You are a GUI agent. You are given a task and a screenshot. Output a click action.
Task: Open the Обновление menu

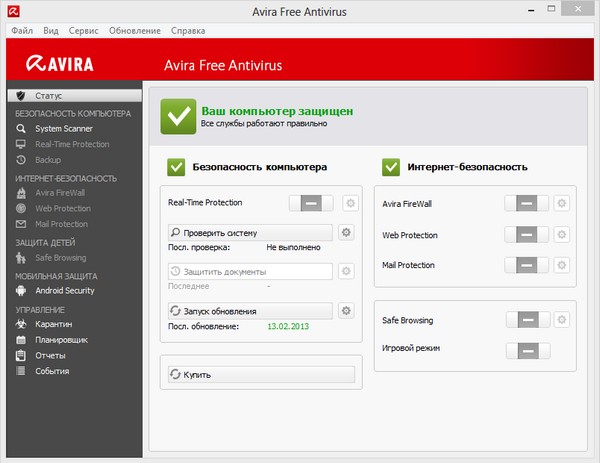134,31
